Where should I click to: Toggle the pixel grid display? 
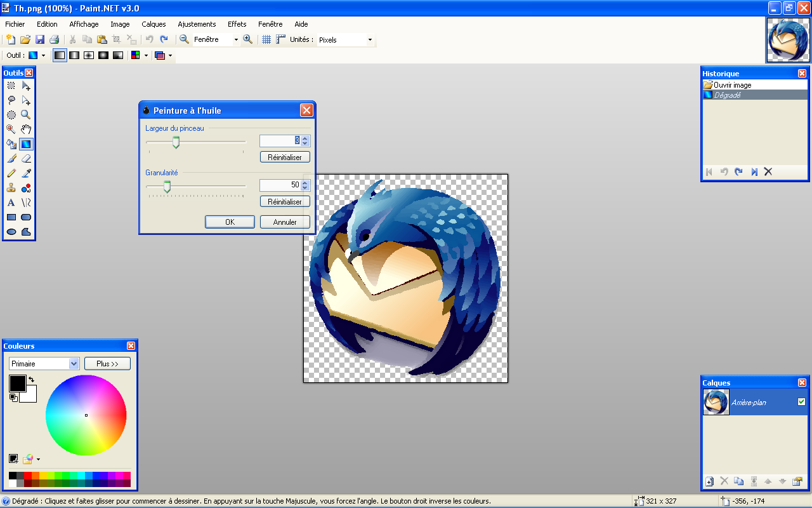point(266,39)
